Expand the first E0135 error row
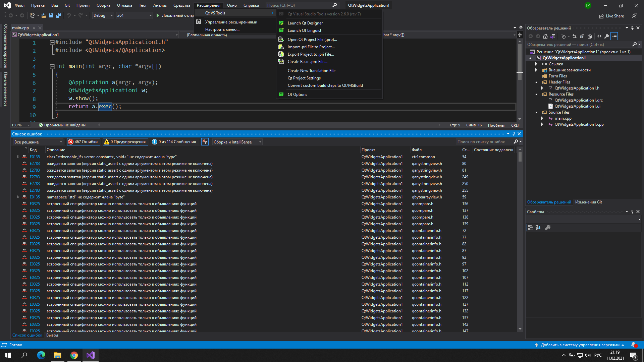 pyautogui.click(x=18, y=157)
